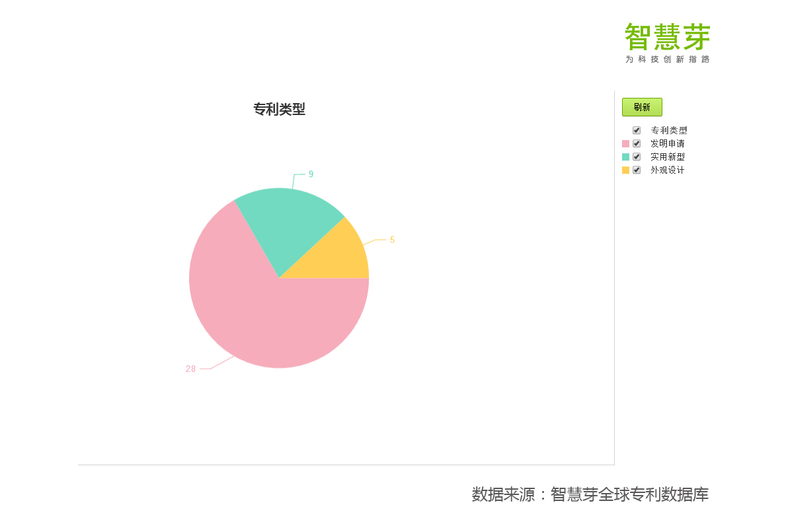Click the pink 发明申请 legend swatch
The width and height of the screenshot is (788, 532).
click(625, 143)
